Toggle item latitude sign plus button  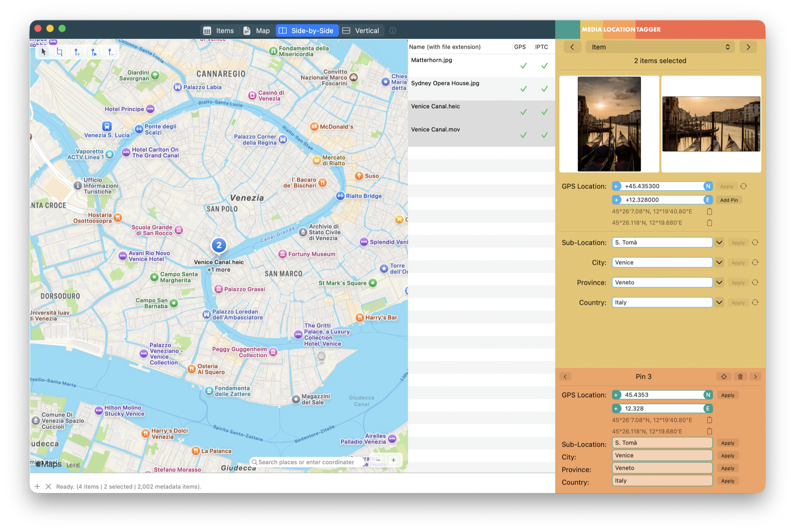[x=617, y=186]
